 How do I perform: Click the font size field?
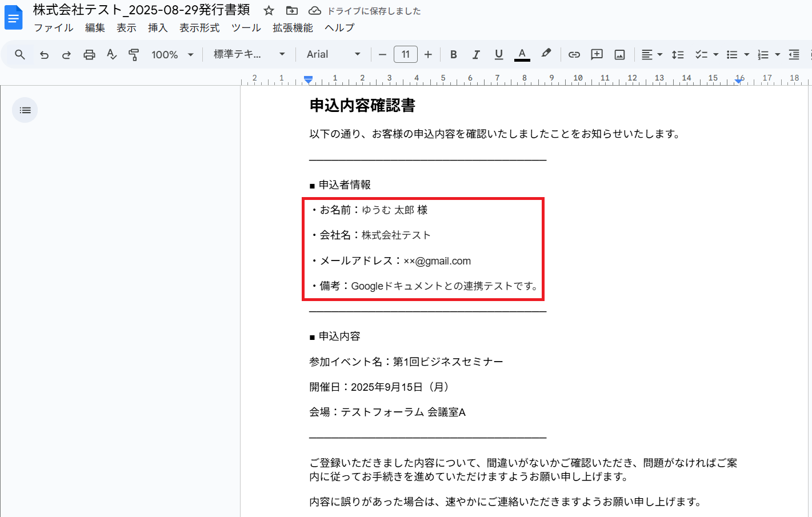[x=406, y=54]
